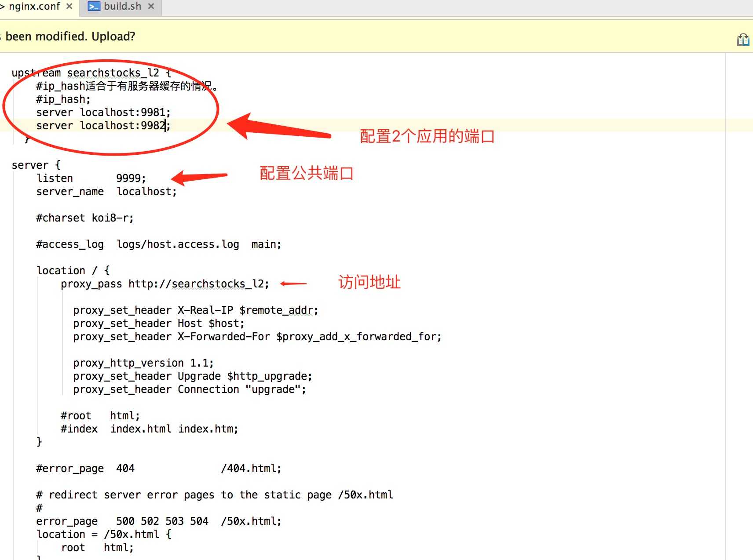Close the nginx.conf tab

(x=69, y=7)
